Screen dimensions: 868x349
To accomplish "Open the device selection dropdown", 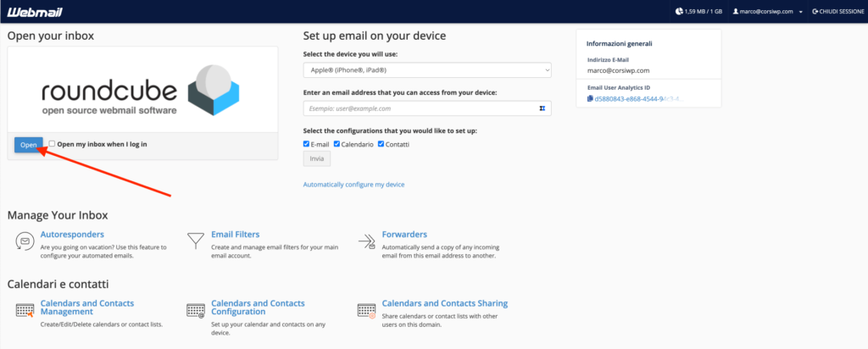I will [x=427, y=70].
